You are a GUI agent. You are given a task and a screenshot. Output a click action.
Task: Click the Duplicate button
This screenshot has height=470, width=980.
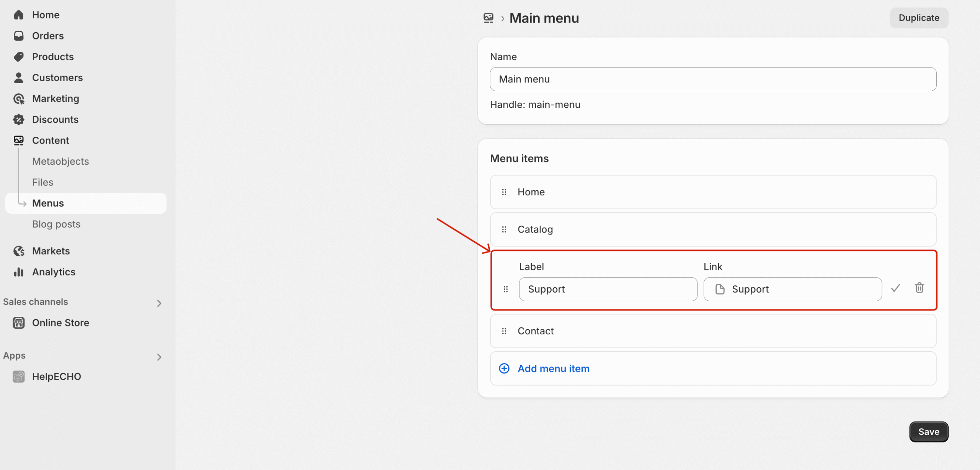click(x=919, y=18)
